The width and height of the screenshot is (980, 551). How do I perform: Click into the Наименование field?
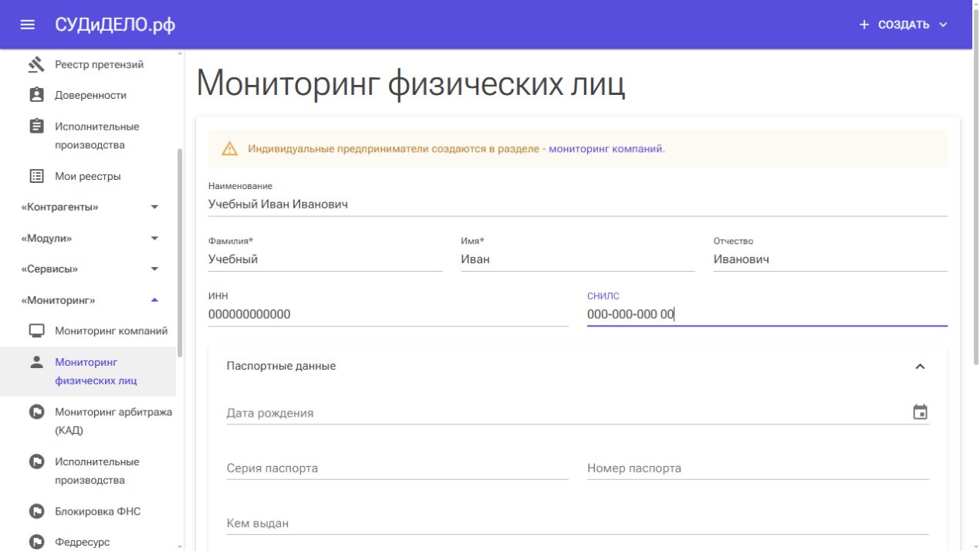pos(578,205)
